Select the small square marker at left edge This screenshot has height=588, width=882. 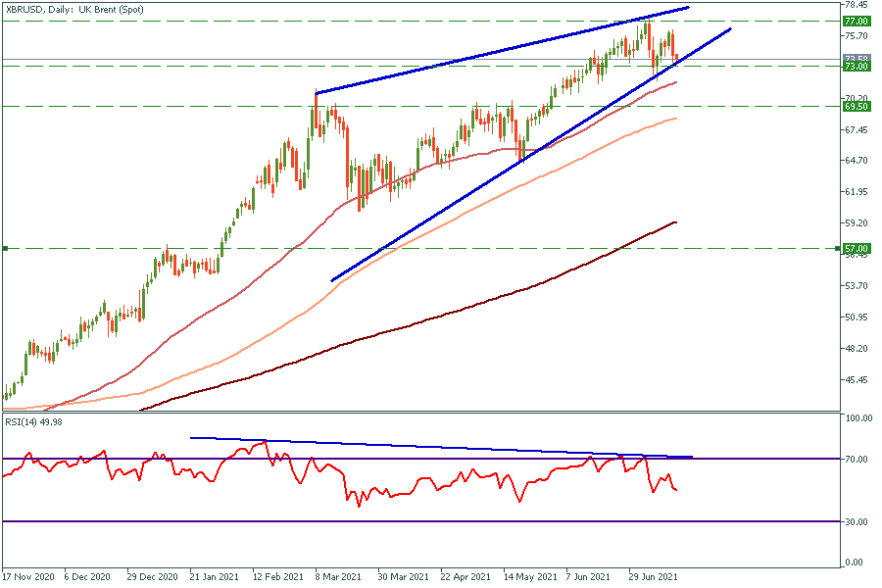click(x=5, y=249)
